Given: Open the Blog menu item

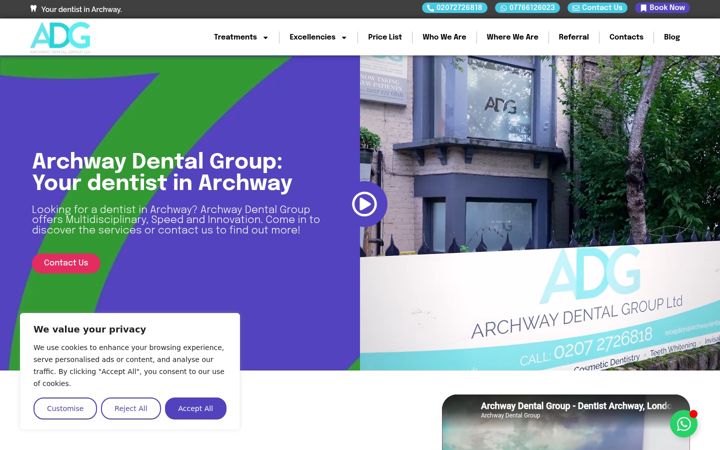Looking at the screenshot, I should pyautogui.click(x=671, y=37).
